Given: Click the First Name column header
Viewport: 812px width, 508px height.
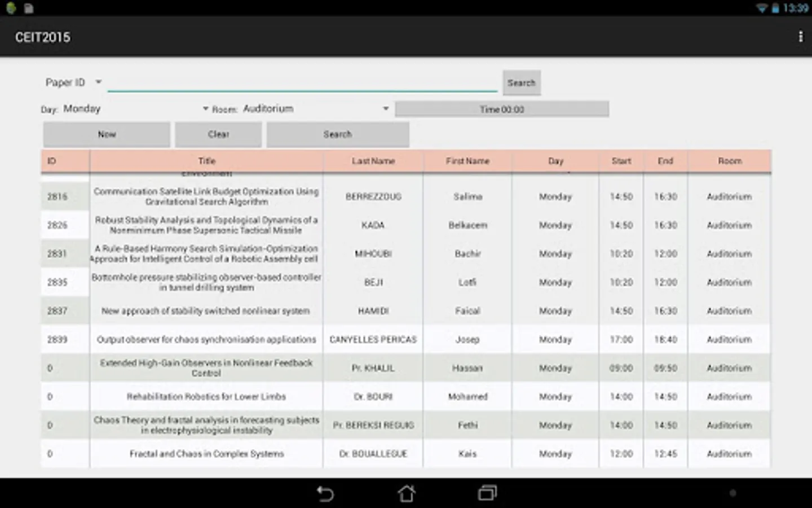Looking at the screenshot, I should coord(467,161).
